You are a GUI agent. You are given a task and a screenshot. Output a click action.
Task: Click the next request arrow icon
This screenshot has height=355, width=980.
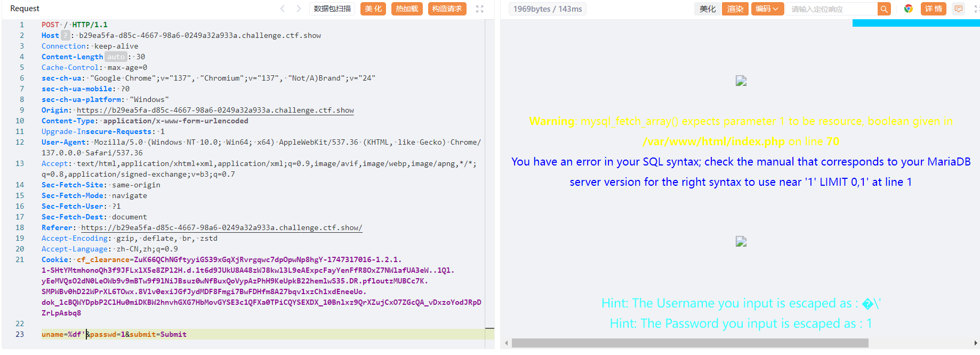[x=299, y=9]
